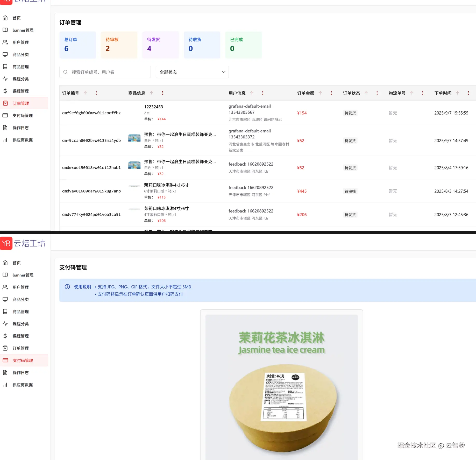The width and height of the screenshot is (476, 460).
Task: Open the 下单时间 column three-dot menu
Action: point(468,93)
